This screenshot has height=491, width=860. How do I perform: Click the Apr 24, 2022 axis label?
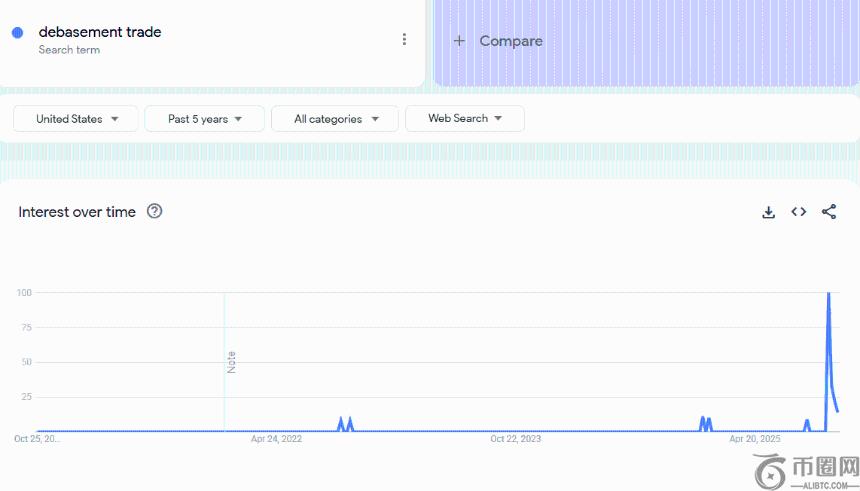[276, 439]
